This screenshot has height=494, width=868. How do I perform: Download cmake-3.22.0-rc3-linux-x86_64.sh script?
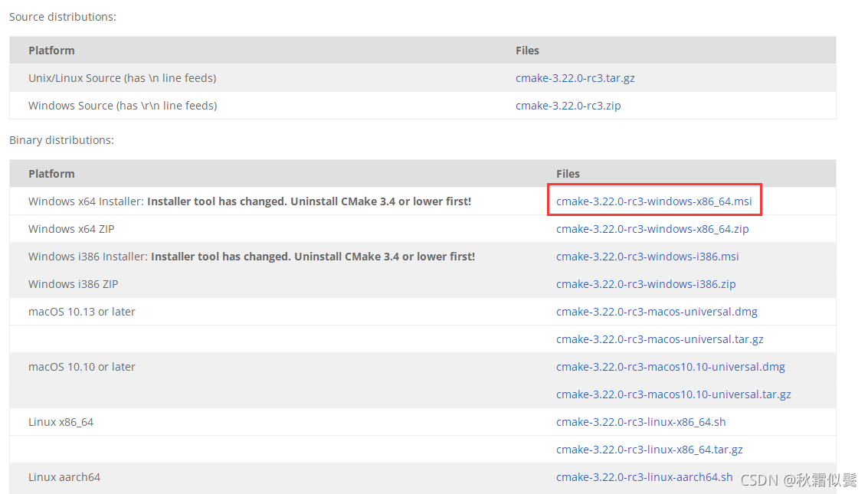coord(640,423)
